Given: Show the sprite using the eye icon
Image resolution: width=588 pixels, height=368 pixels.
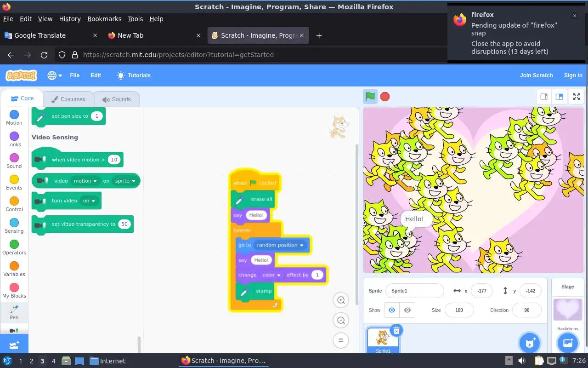Looking at the screenshot, I should tap(391, 310).
